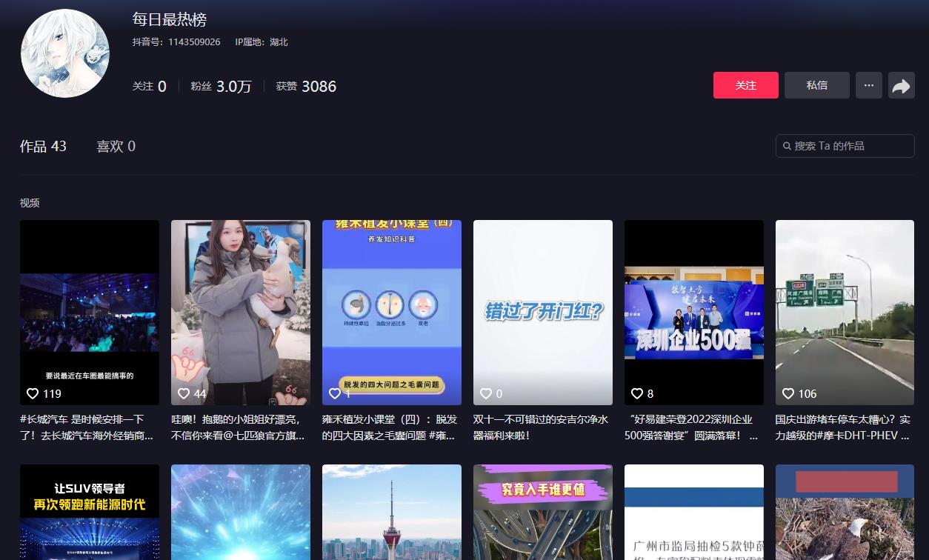Screen dimensions: 929x560
Task: Open the city TV tower video thumbnail
Action: (392, 512)
